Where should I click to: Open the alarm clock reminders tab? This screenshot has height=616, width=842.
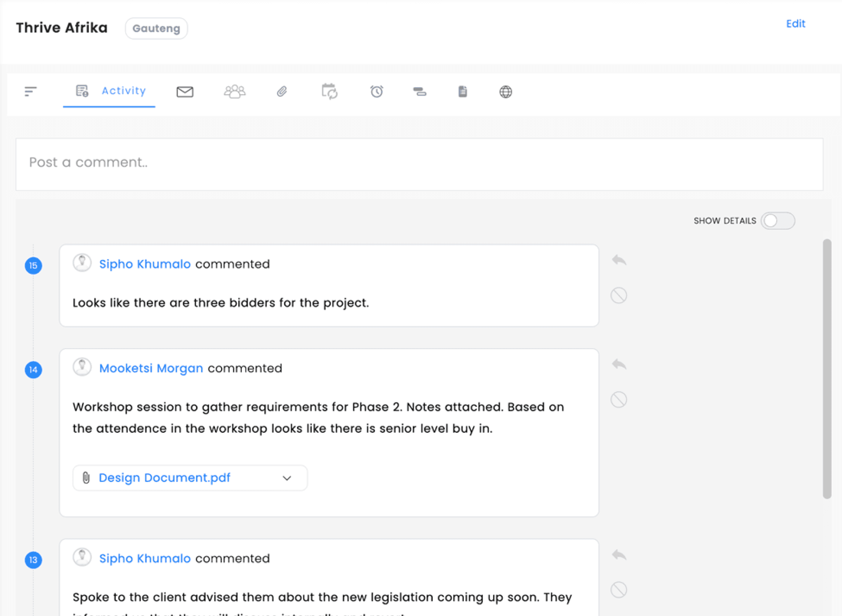pos(376,92)
